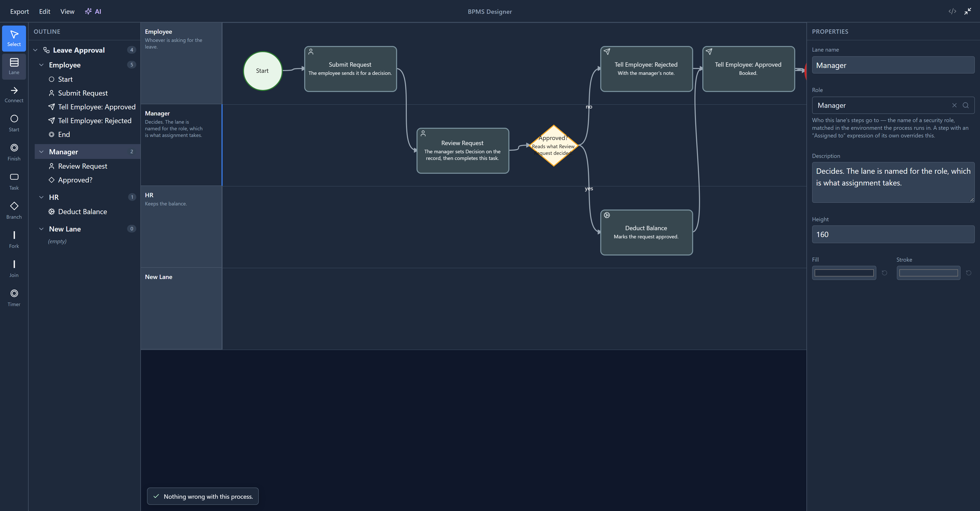Select the Approved? diamond on canvas
Viewport: 980px width, 511px height.
pyautogui.click(x=554, y=145)
